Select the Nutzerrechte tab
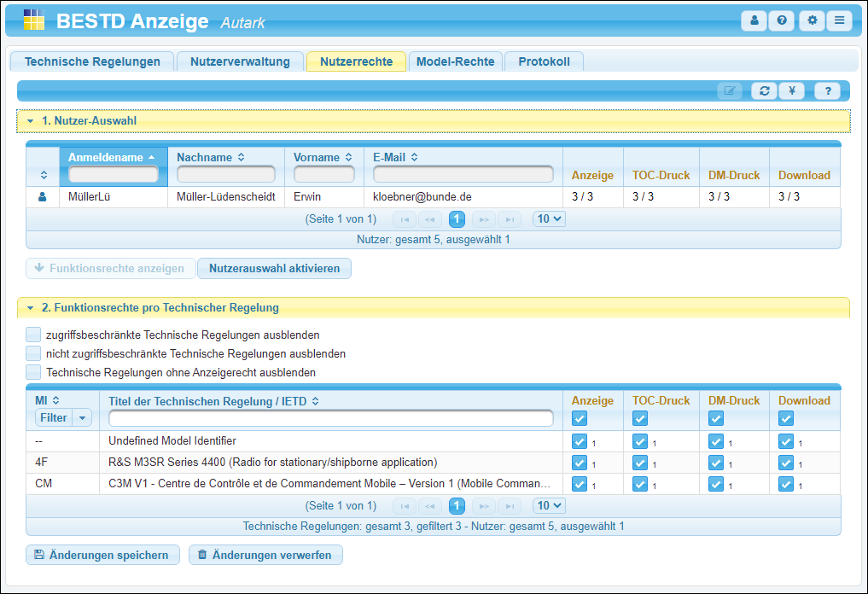The height and width of the screenshot is (594, 868). tap(357, 61)
